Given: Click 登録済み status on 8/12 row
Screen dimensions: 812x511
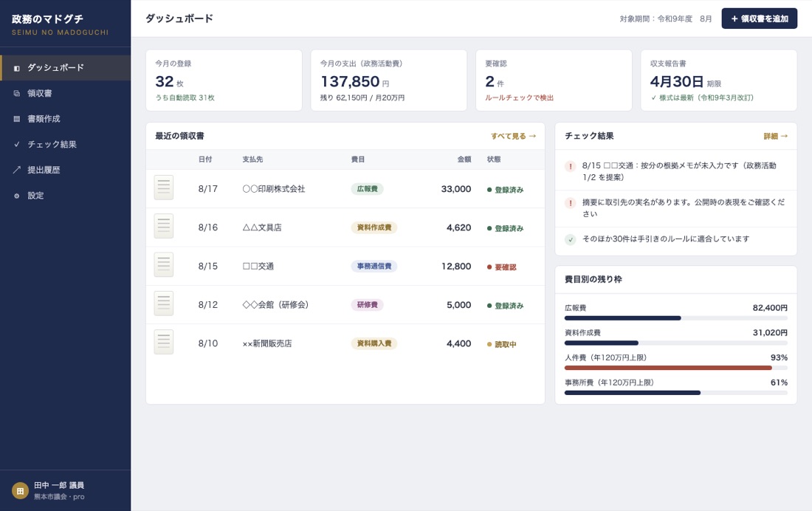Looking at the screenshot, I should 505,306.
